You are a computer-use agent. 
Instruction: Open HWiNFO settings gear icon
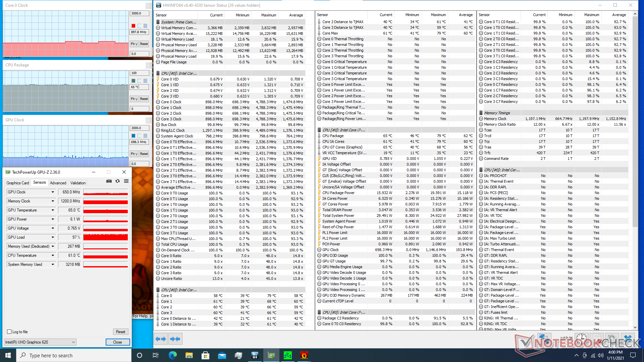click(612, 338)
